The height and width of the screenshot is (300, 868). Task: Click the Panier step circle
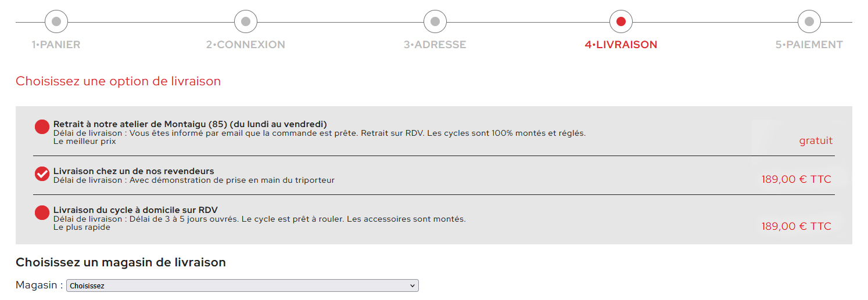click(x=56, y=22)
